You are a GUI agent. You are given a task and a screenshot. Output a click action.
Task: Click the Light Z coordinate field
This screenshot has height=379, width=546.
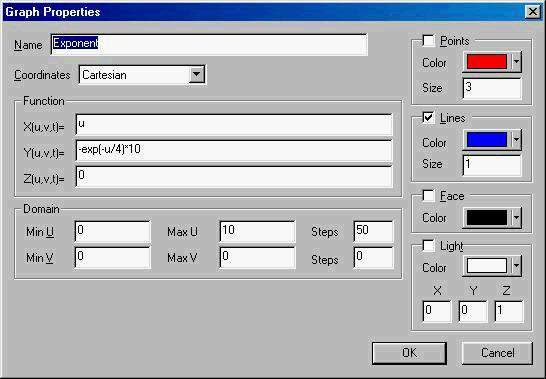pyautogui.click(x=509, y=311)
